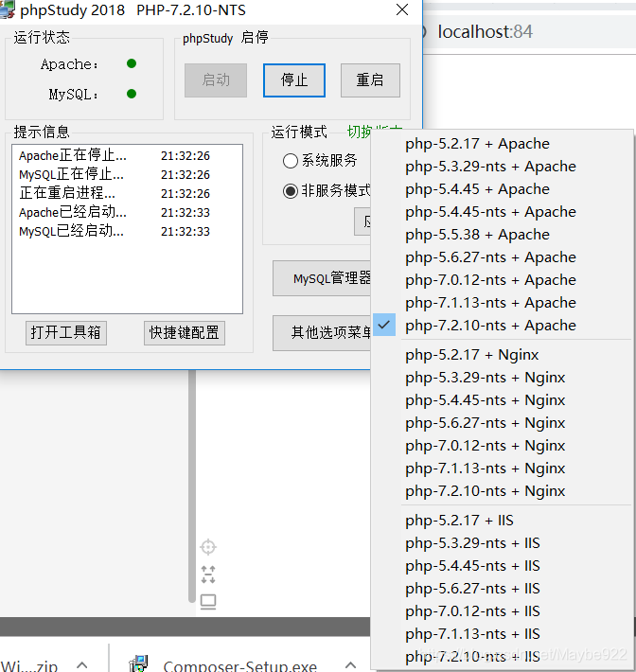The image size is (636, 672).
Task: Choose php-5.3.29-nts + Apache
Action: 503,167
